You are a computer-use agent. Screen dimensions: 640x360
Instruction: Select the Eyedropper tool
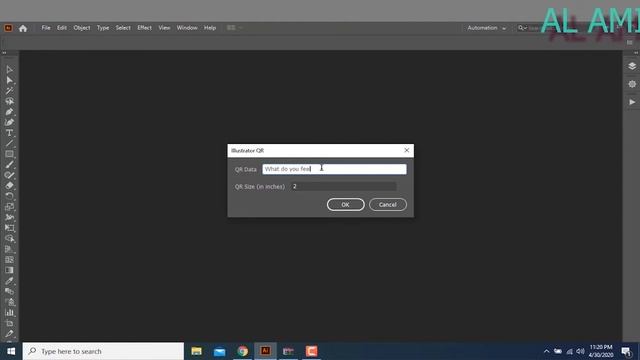9,281
